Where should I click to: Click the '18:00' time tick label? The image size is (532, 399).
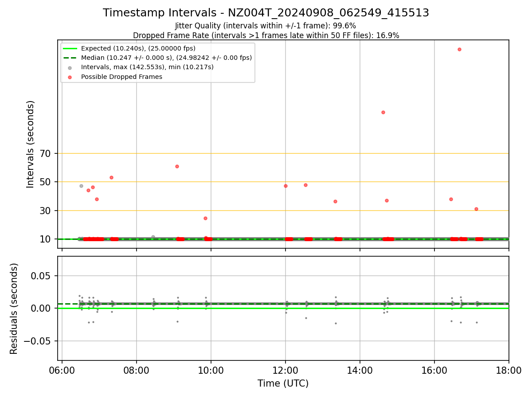pos(509,370)
